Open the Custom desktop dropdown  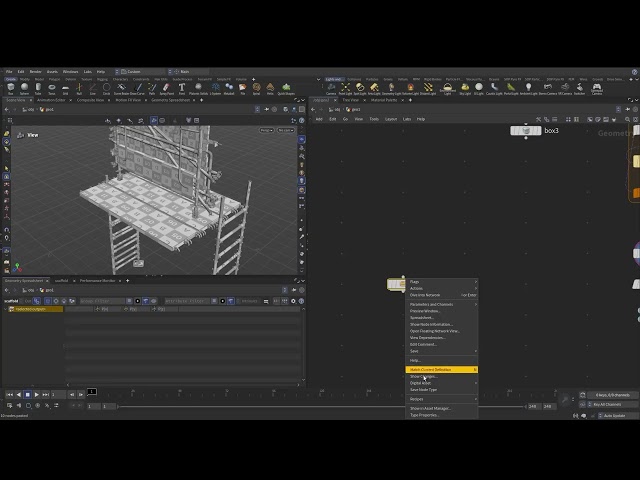pyautogui.click(x=140, y=71)
